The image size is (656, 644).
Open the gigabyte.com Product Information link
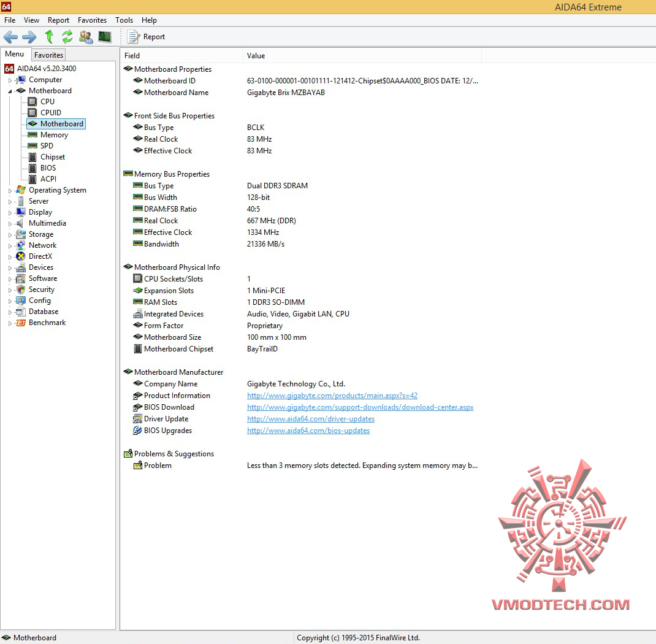[332, 396]
